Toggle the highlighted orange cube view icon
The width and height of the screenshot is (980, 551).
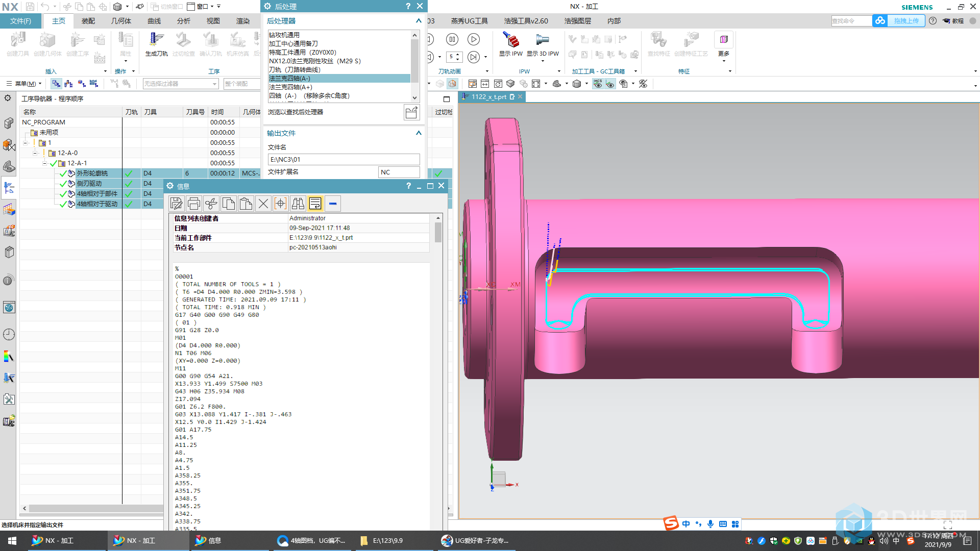pyautogui.click(x=452, y=84)
